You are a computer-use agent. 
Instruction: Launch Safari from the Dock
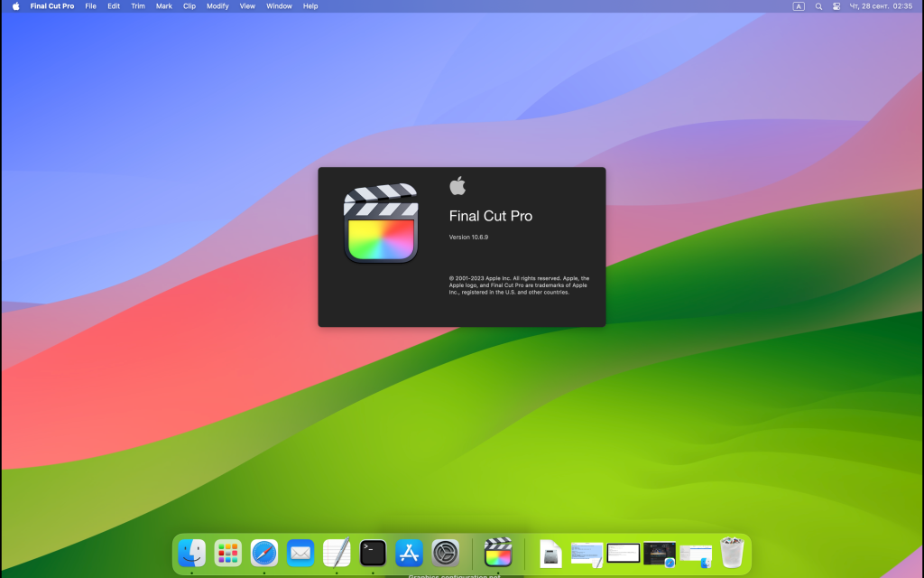pyautogui.click(x=264, y=554)
